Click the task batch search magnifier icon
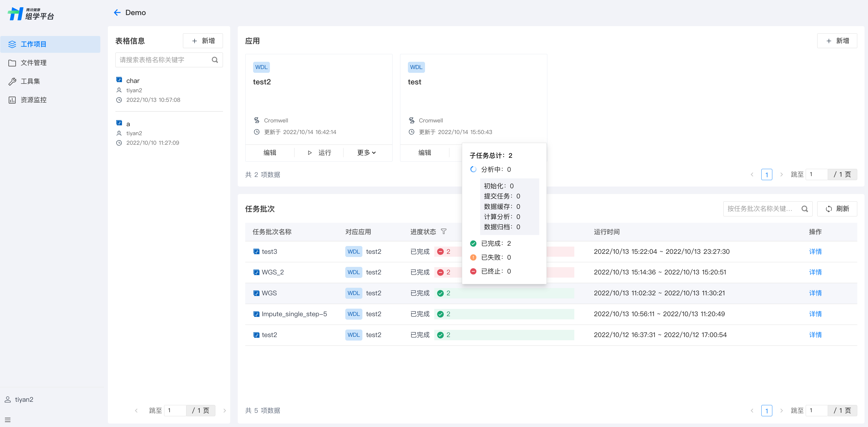The image size is (868, 427). click(804, 209)
